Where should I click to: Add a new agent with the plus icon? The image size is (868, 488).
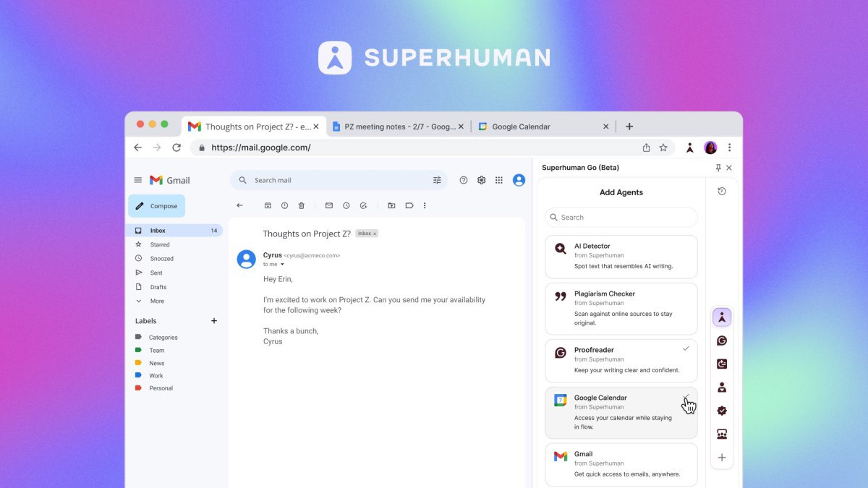(x=721, y=457)
